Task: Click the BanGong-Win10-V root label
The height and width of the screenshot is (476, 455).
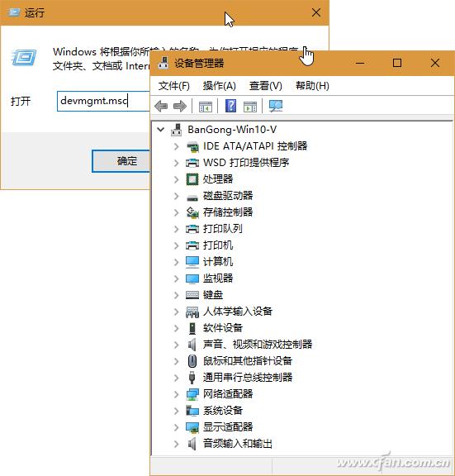Action: pos(232,130)
